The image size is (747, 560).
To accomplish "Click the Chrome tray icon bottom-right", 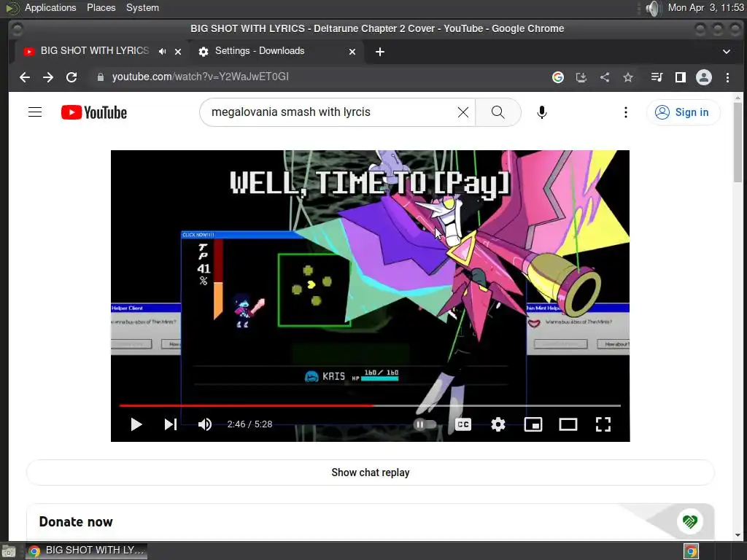I will click(x=692, y=551).
